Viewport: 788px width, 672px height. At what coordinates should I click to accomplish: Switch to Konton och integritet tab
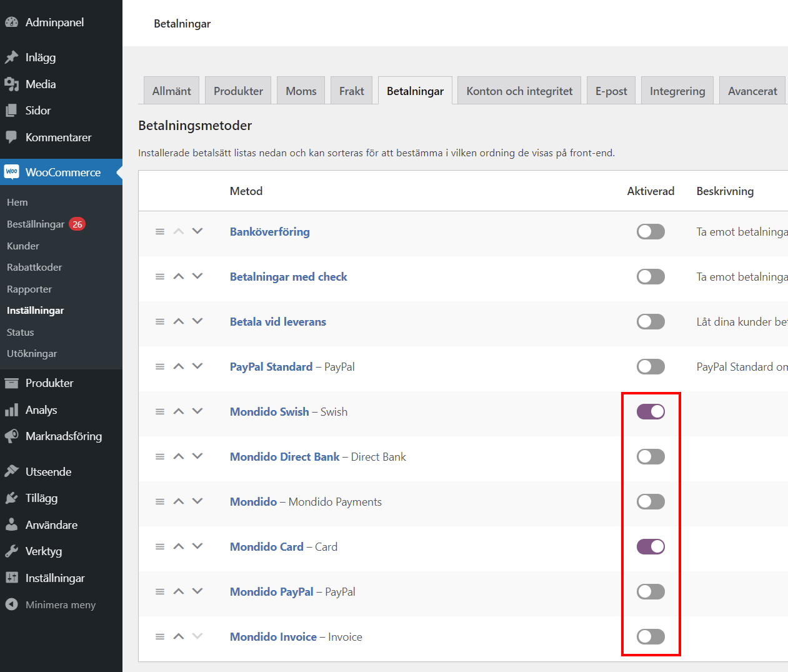pyautogui.click(x=519, y=91)
